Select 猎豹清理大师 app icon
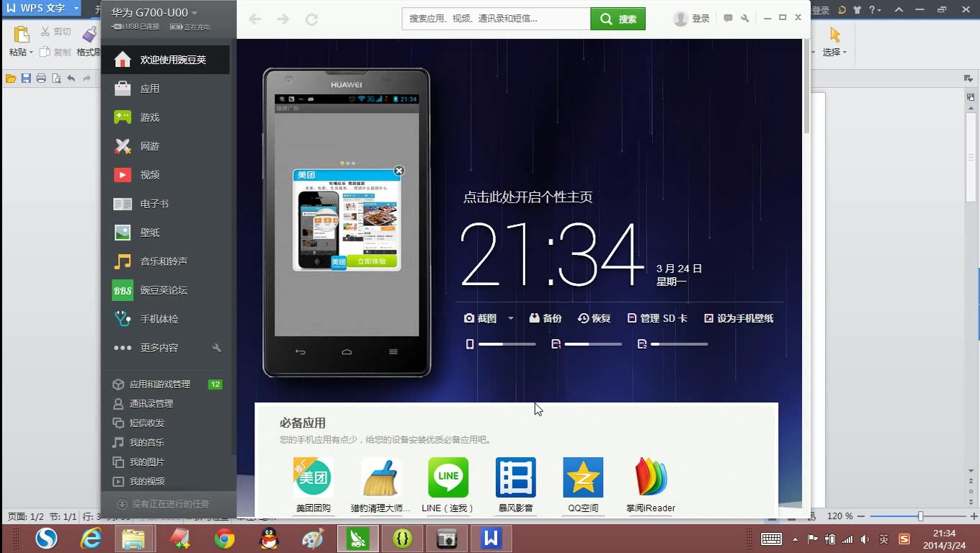This screenshot has width=980, height=553. click(380, 477)
